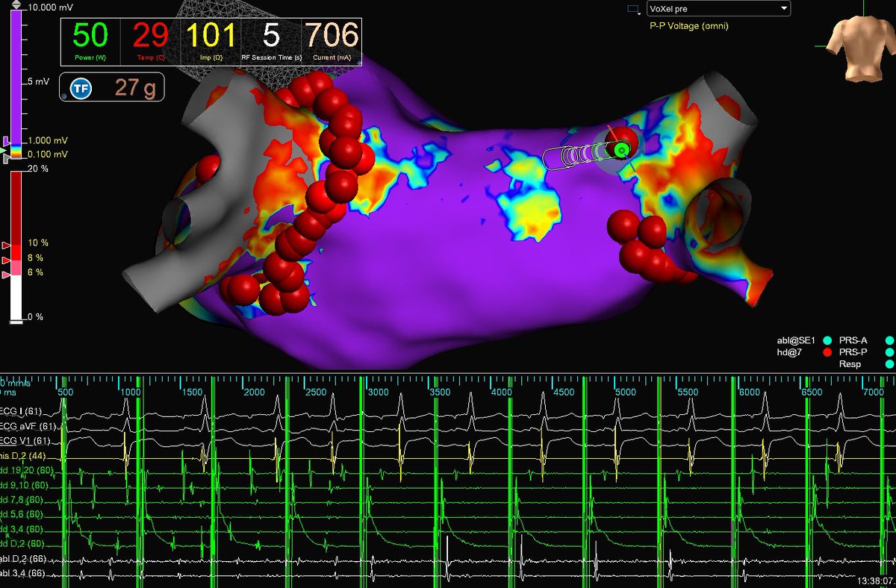Click the abl@SE1 label

click(x=794, y=339)
